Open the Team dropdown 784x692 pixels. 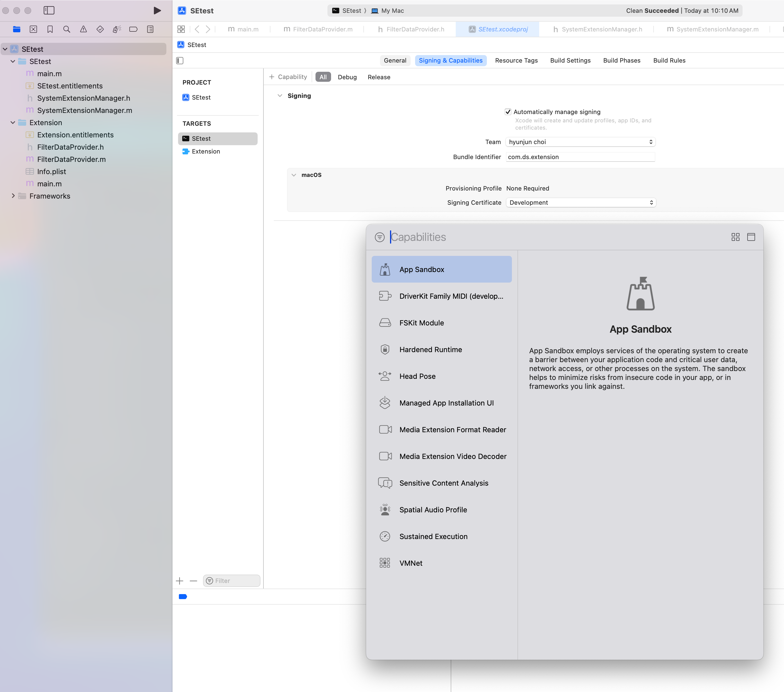tap(580, 142)
